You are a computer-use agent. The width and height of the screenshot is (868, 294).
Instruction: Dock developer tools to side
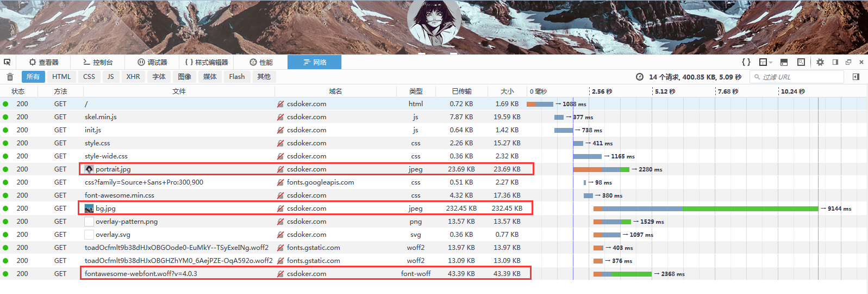[x=835, y=62]
